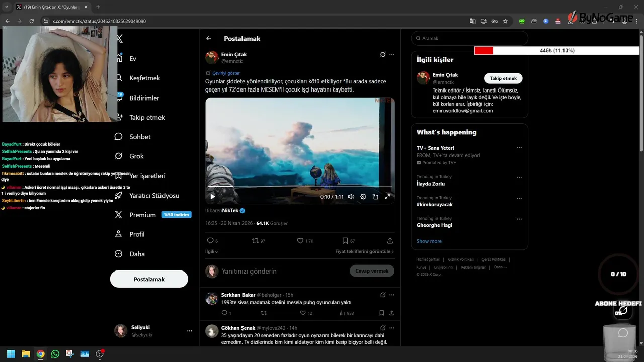Open Seliyuki account menu dots
The height and width of the screenshot is (362, 644).
(x=190, y=331)
